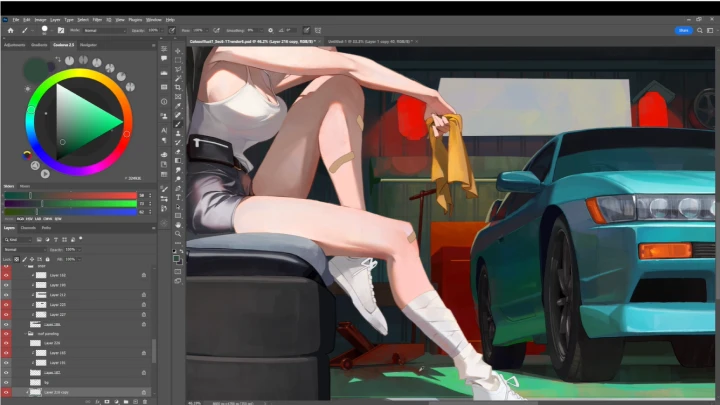Toggle lock all on layer
The image size is (720, 405).
click(x=47, y=259)
